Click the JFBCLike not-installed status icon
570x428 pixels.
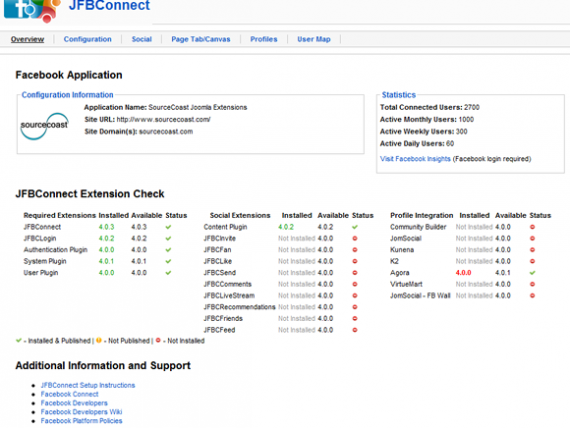click(355, 261)
